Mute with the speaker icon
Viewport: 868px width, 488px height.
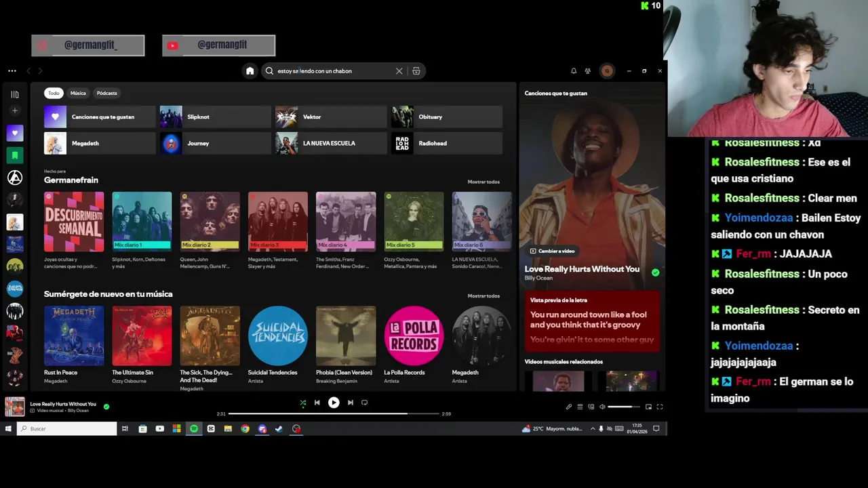(x=602, y=407)
